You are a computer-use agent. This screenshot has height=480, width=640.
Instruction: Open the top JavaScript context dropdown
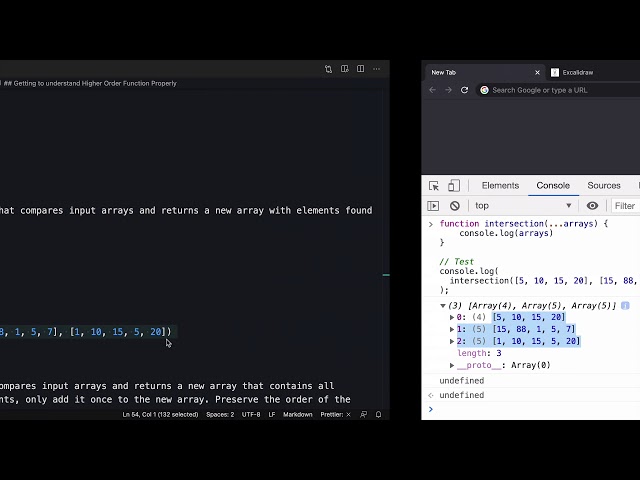[523, 206]
